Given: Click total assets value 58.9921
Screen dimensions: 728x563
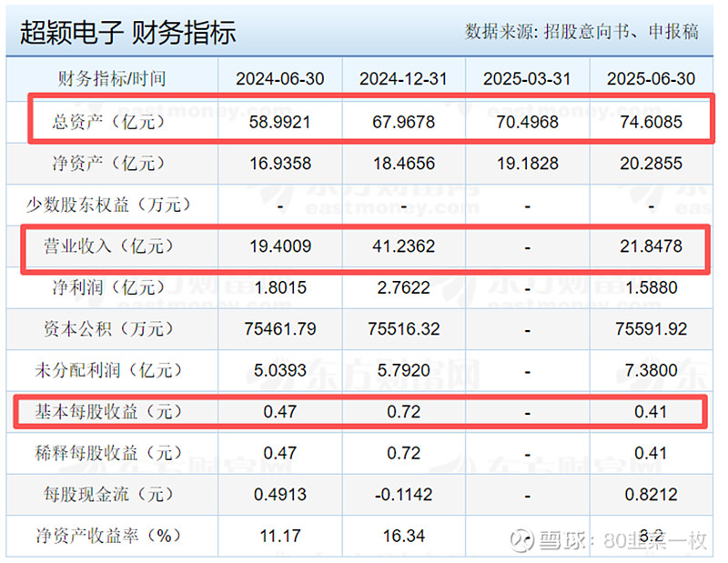Looking at the screenshot, I should (x=279, y=122).
